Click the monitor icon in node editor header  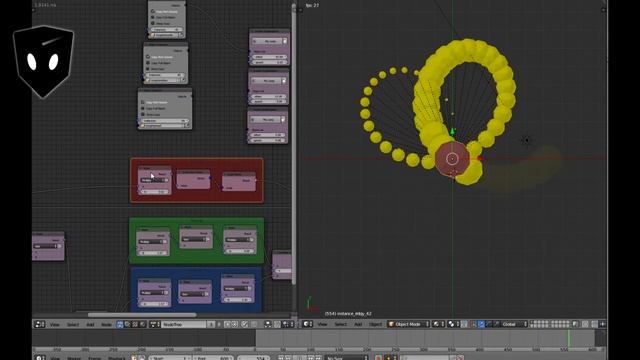267,324
